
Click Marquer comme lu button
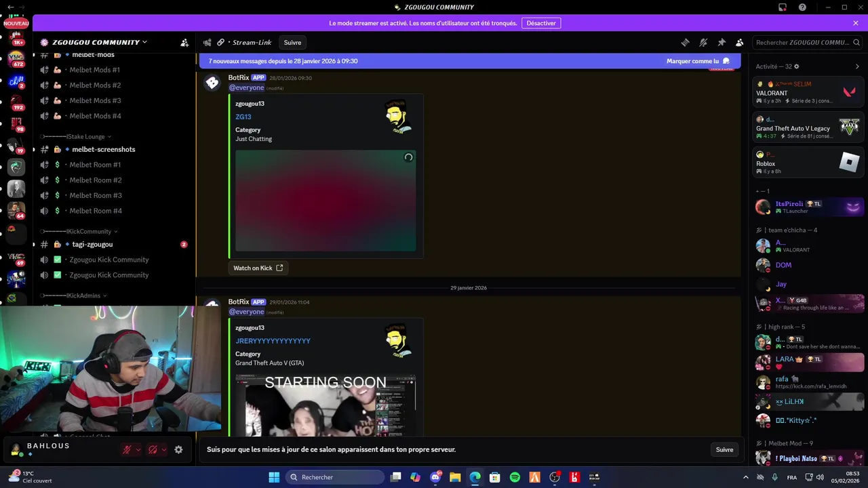coord(698,61)
